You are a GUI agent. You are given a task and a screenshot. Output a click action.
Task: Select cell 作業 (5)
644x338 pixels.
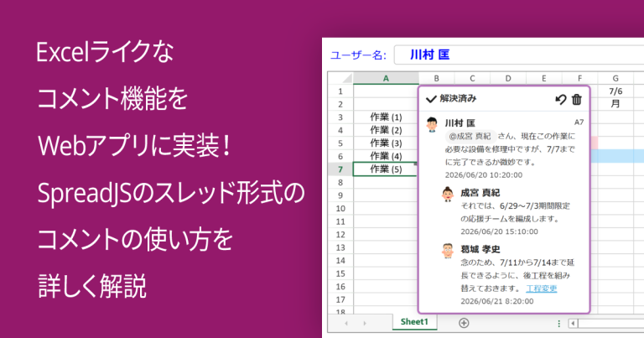(386, 169)
